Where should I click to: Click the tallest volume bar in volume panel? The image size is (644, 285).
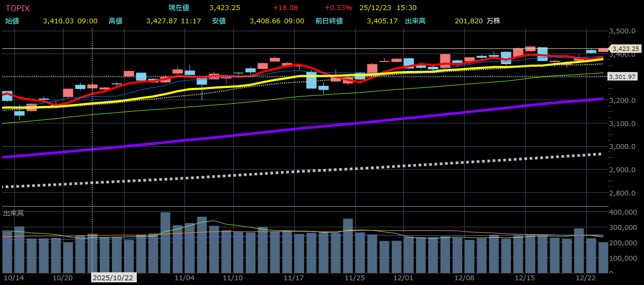165,243
